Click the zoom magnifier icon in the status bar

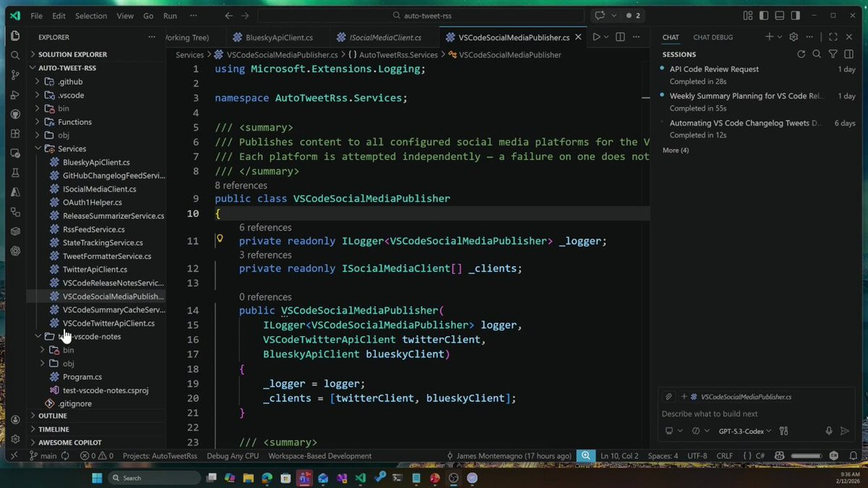click(585, 456)
